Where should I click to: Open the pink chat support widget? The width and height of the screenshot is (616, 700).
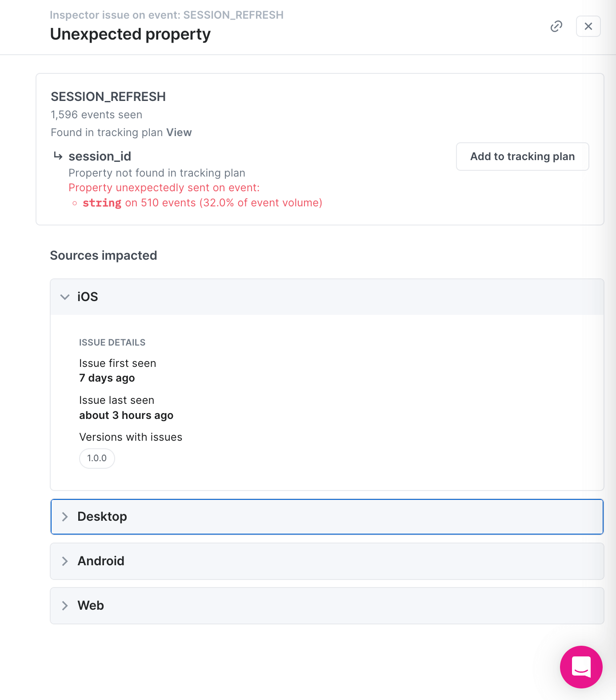tap(581, 667)
